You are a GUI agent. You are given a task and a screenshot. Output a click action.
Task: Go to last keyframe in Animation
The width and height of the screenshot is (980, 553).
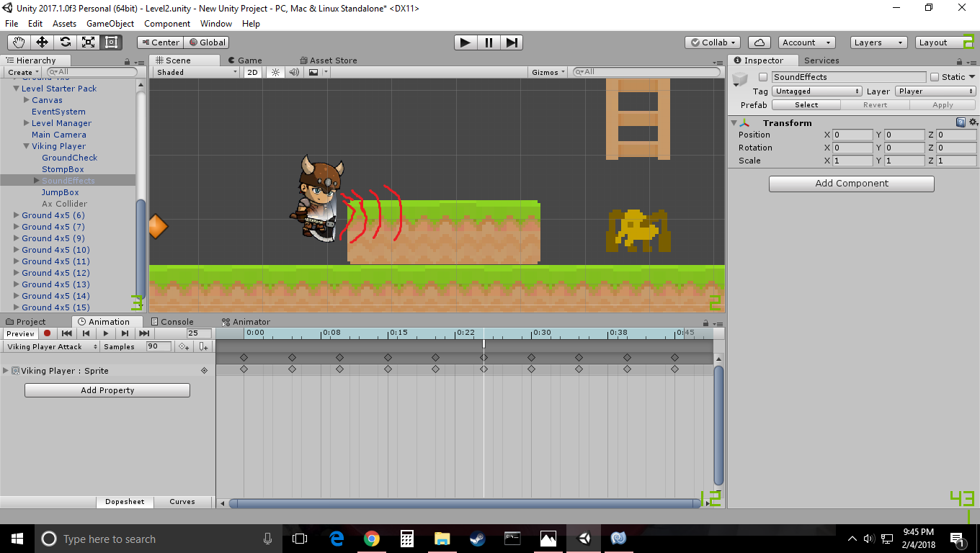[144, 333]
